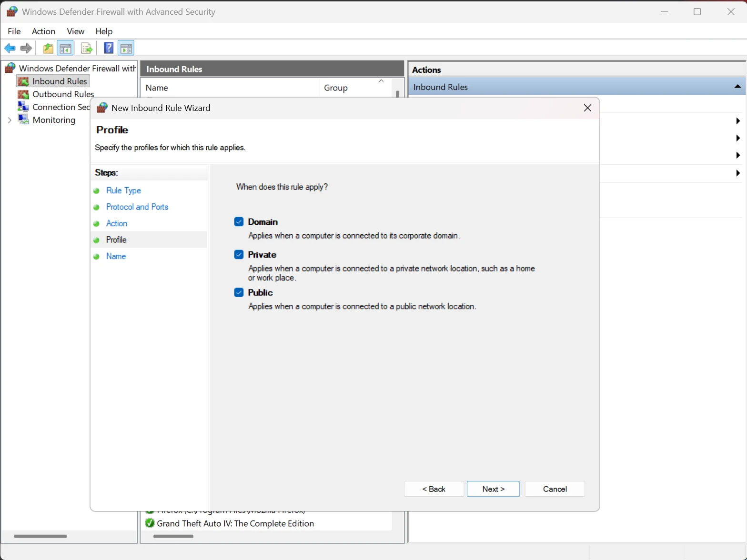Toggle the Show/Hide Action Pane icon

click(126, 48)
